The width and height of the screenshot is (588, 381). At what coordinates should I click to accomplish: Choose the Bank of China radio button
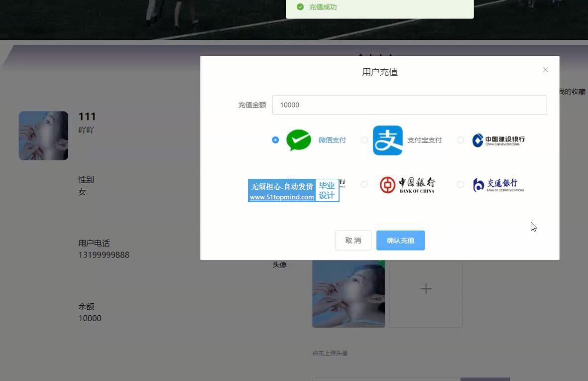coord(364,185)
